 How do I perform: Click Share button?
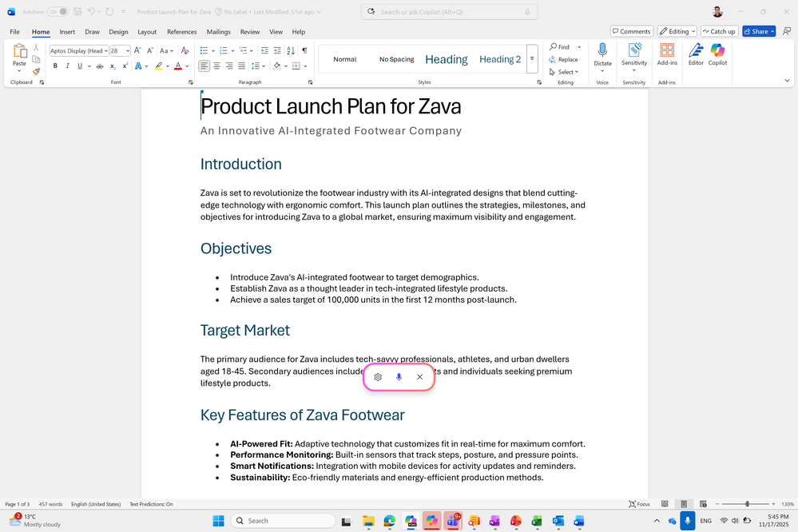click(x=759, y=32)
